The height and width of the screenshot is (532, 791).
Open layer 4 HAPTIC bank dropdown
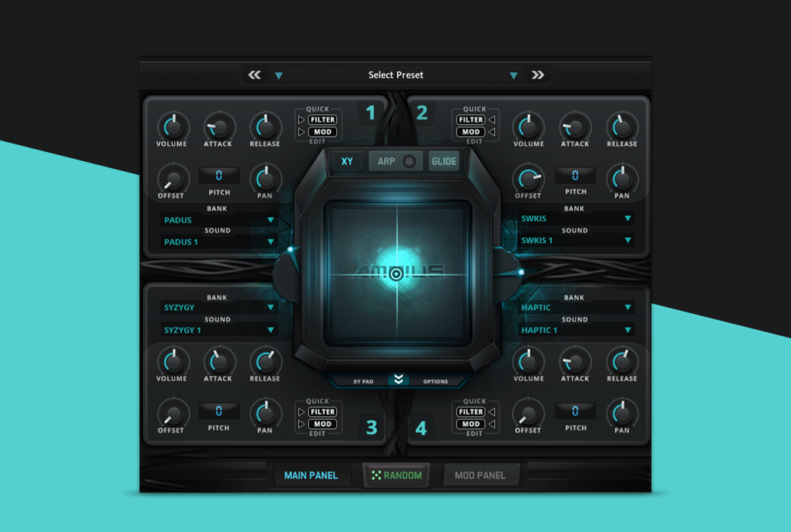pos(576,308)
